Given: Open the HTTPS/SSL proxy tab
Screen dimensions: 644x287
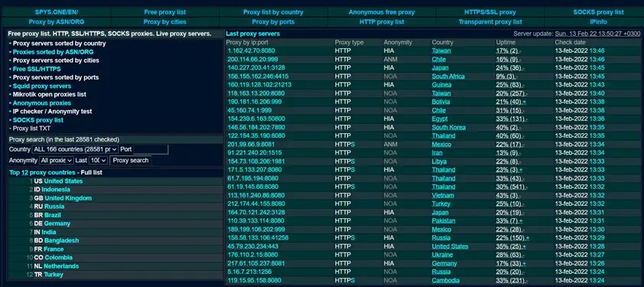Looking at the screenshot, I should [490, 12].
